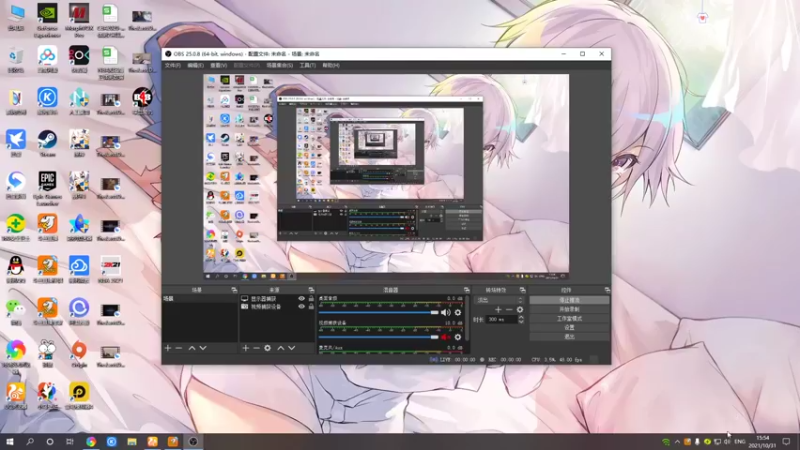Open Edit (编辑) menu in OBS
The height and width of the screenshot is (450, 800).
(195, 65)
